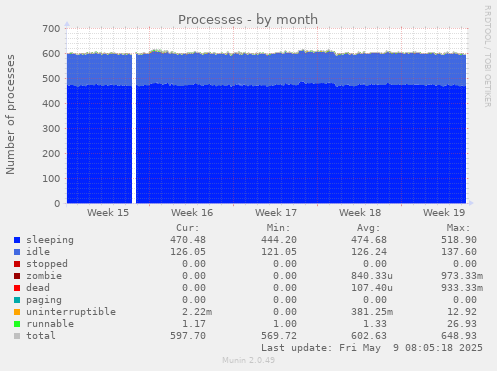Click the 'paging' legend label

44,300
